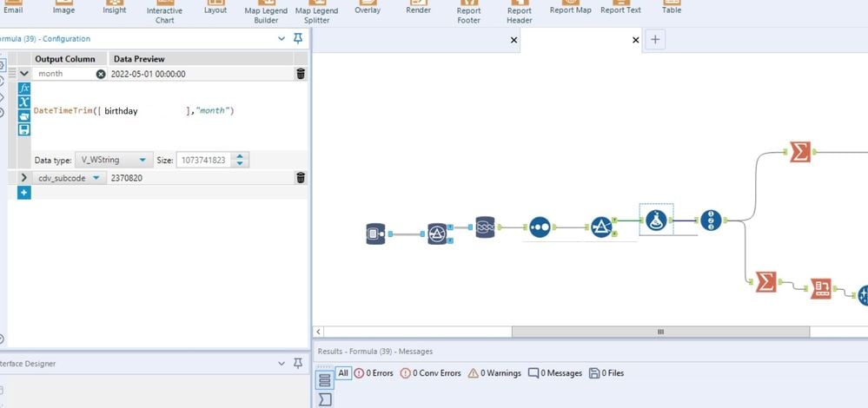Pick the Image tool from the palette

pos(63,7)
